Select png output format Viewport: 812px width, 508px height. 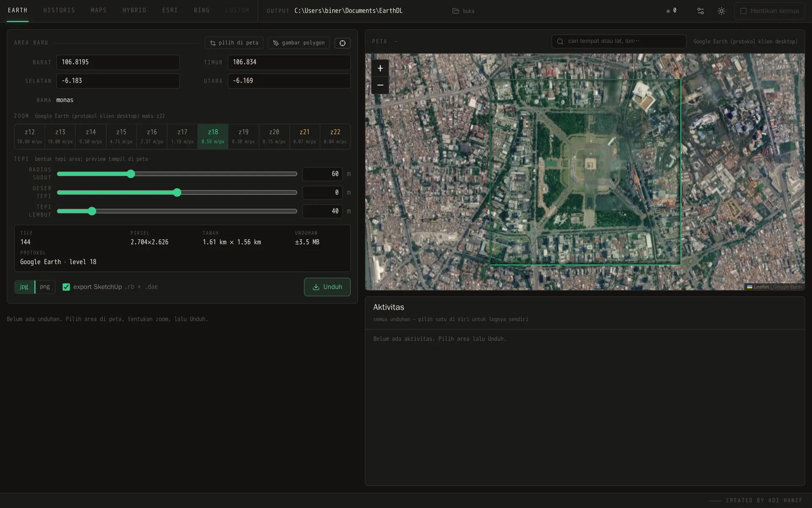(x=45, y=287)
